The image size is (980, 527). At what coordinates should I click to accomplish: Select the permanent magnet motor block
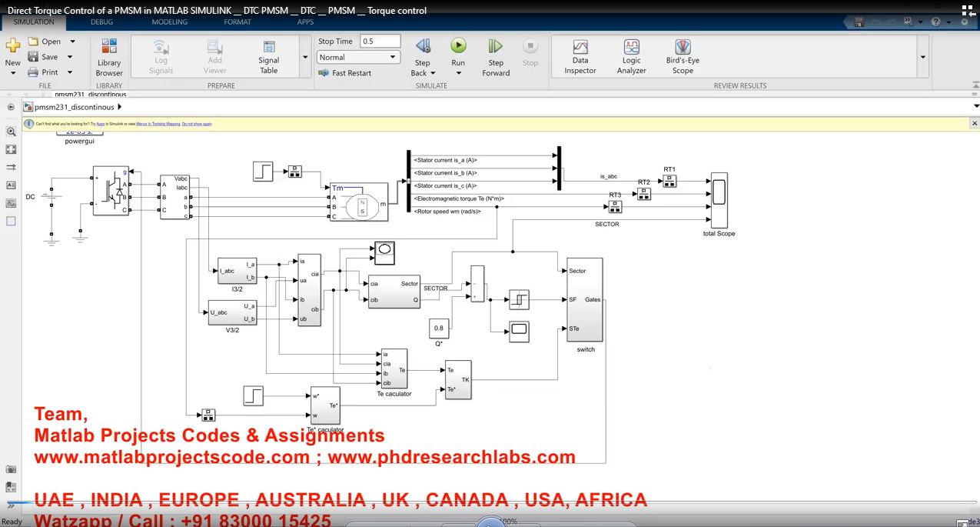tap(358, 202)
